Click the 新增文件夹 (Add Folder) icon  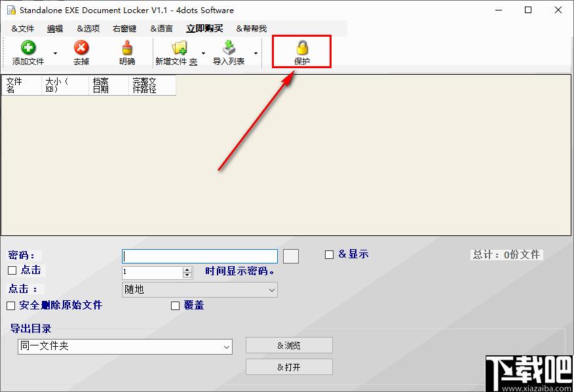pyautogui.click(x=179, y=48)
